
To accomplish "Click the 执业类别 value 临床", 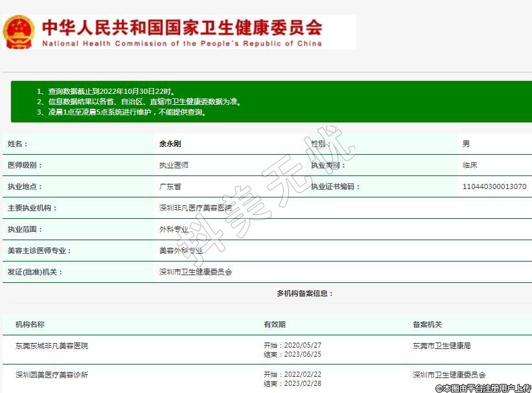I will [x=469, y=165].
